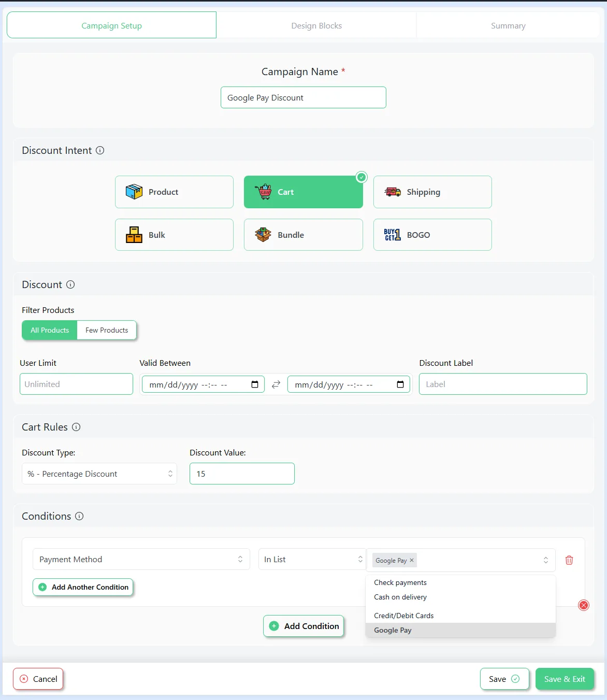
Task: Click the Add Condition button
Action: pyautogui.click(x=303, y=626)
